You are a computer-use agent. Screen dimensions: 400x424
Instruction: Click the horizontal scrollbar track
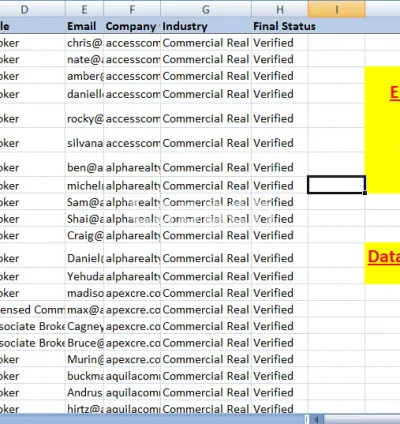click(x=362, y=419)
